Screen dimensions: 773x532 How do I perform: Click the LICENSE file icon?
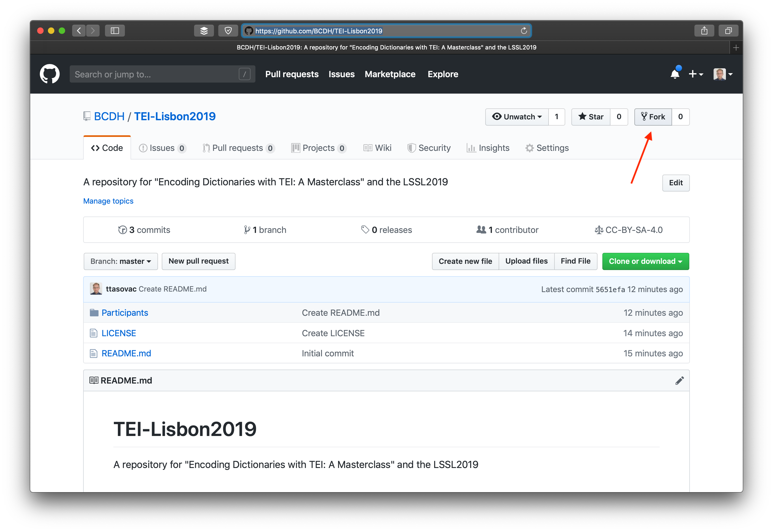[x=94, y=333]
